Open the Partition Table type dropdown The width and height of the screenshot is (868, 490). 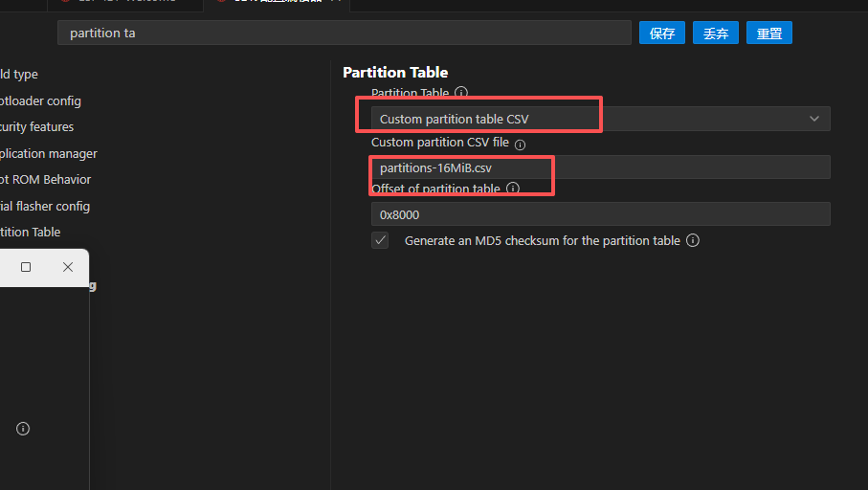coord(601,119)
